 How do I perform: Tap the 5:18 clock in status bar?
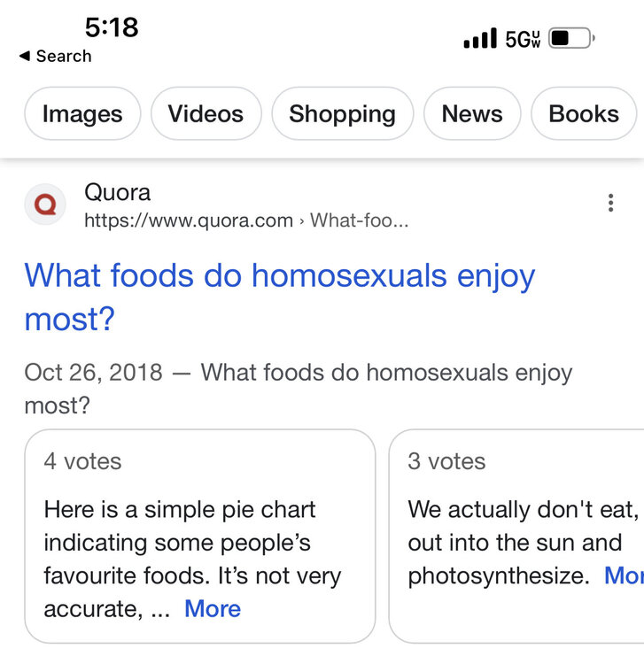click(x=112, y=27)
